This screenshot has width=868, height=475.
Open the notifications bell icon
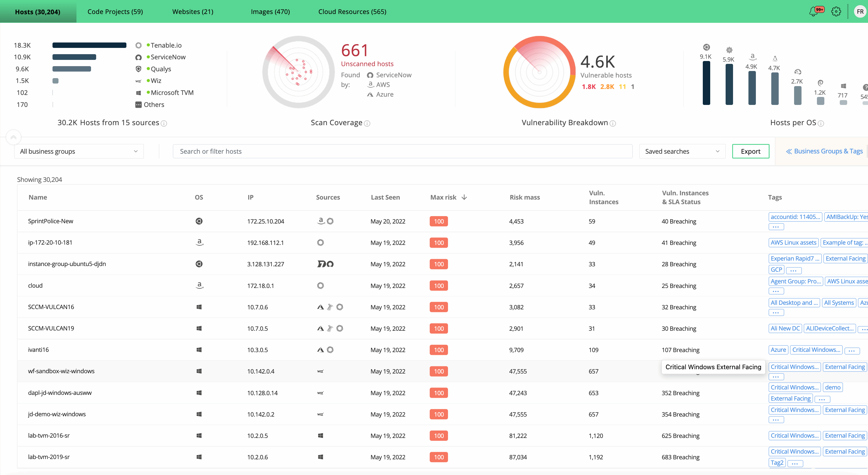(814, 12)
